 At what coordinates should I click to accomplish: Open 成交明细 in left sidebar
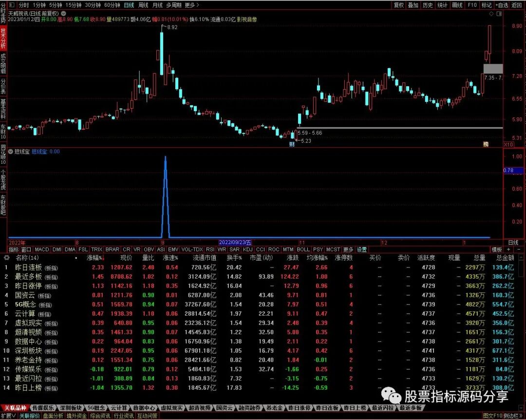pyautogui.click(x=3, y=63)
